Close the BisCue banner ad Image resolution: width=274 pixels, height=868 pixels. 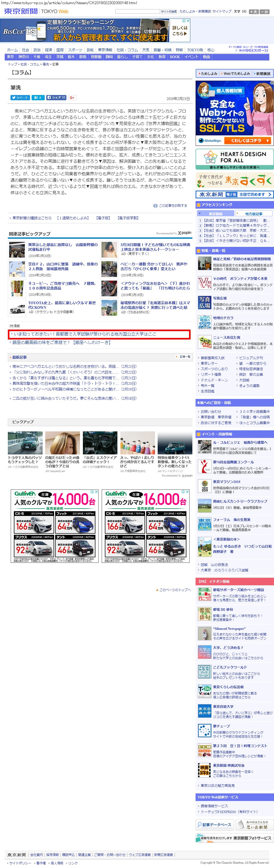tap(188, 21)
